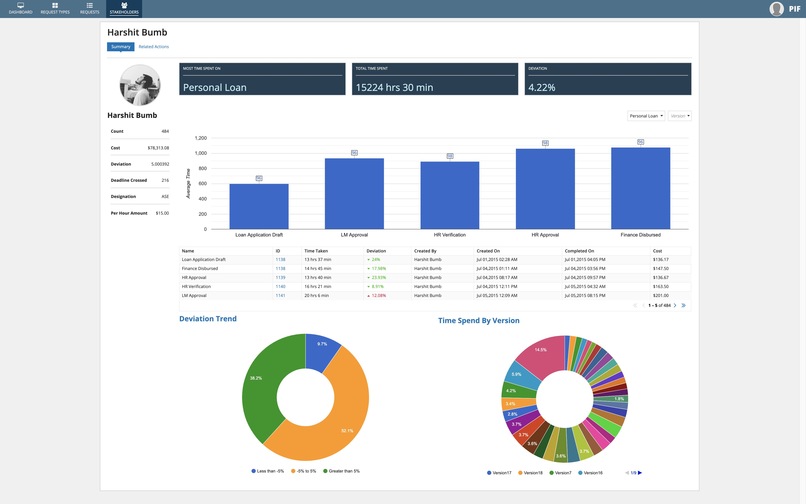The image size is (806, 504).
Task: Go to previous legend page arrow
Action: tap(627, 473)
